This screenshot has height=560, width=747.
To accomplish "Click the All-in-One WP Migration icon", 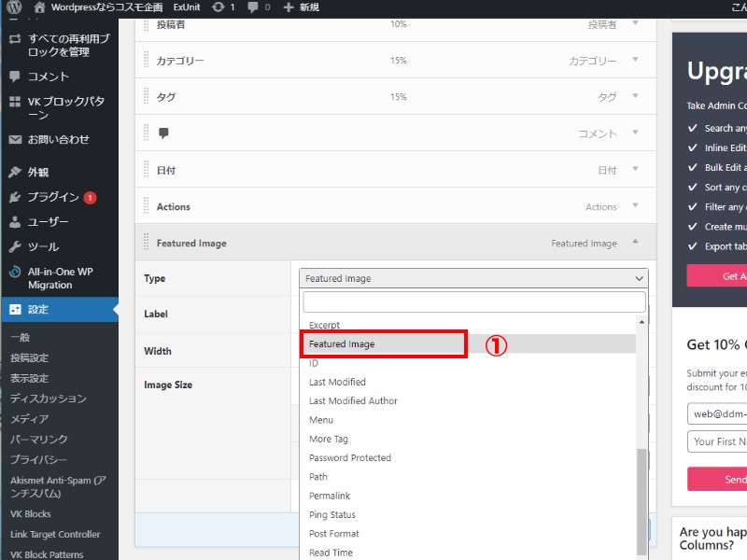I will pyautogui.click(x=15, y=273).
